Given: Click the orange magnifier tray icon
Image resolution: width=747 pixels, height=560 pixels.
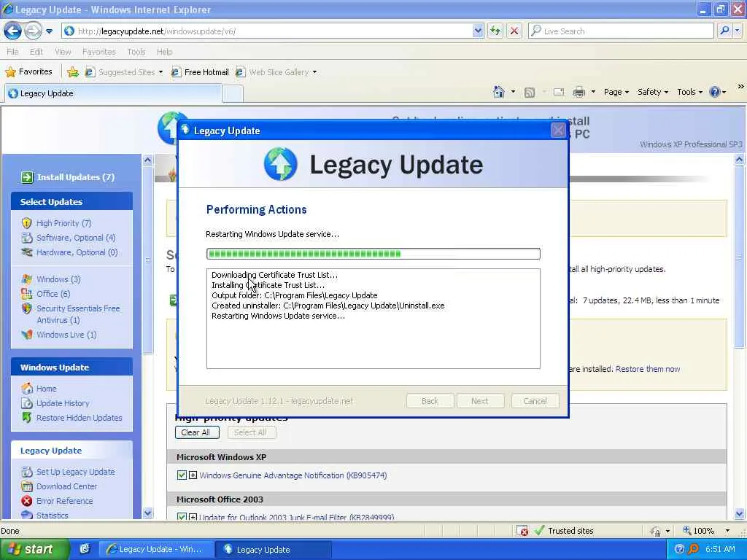Looking at the screenshot, I should (693, 549).
